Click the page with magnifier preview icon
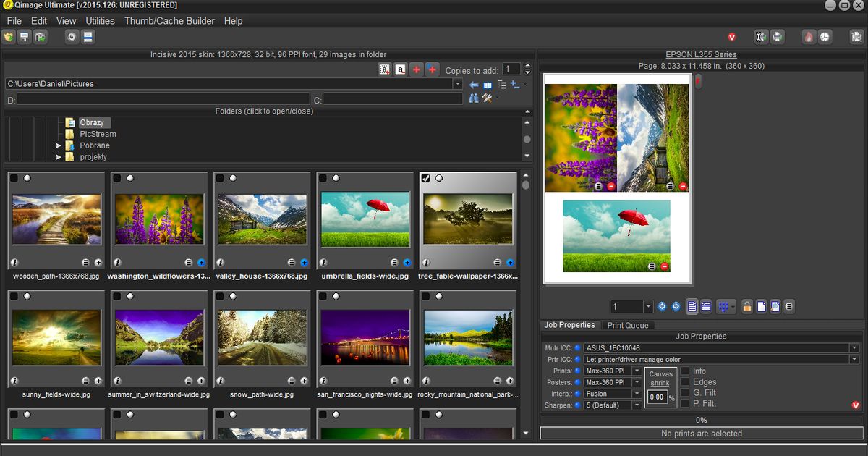The image size is (868, 456). pyautogui.click(x=775, y=306)
